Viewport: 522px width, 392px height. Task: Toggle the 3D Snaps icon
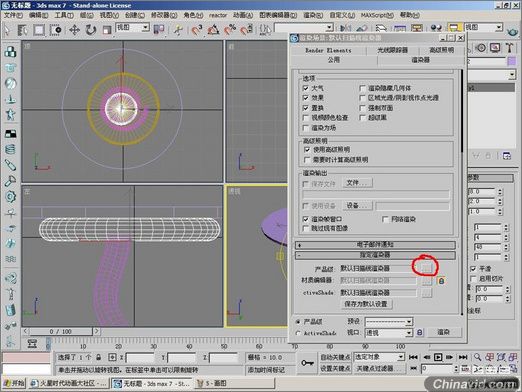tap(197, 30)
